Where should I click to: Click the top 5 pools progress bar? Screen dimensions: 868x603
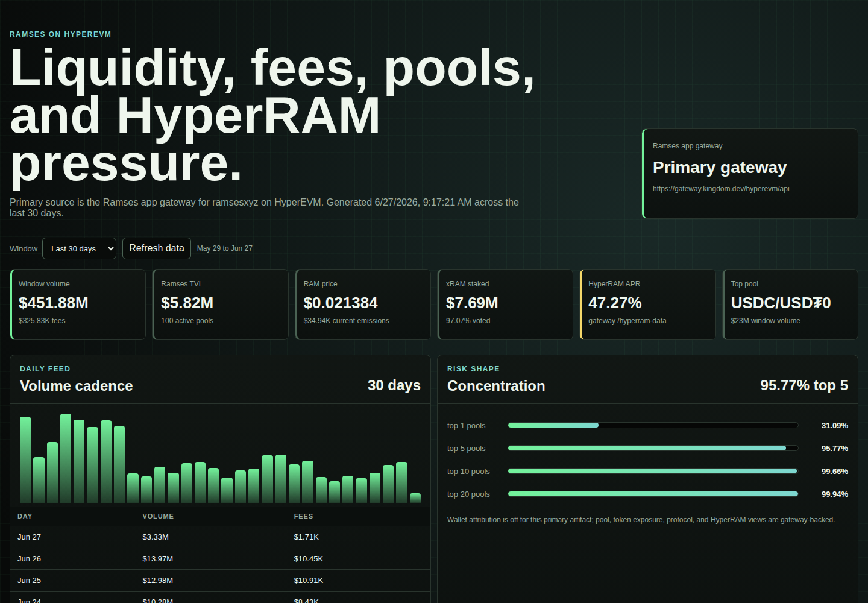(653, 448)
